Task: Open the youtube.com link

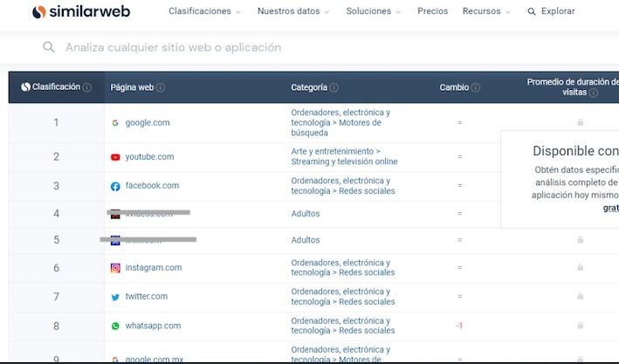Action: tap(149, 157)
